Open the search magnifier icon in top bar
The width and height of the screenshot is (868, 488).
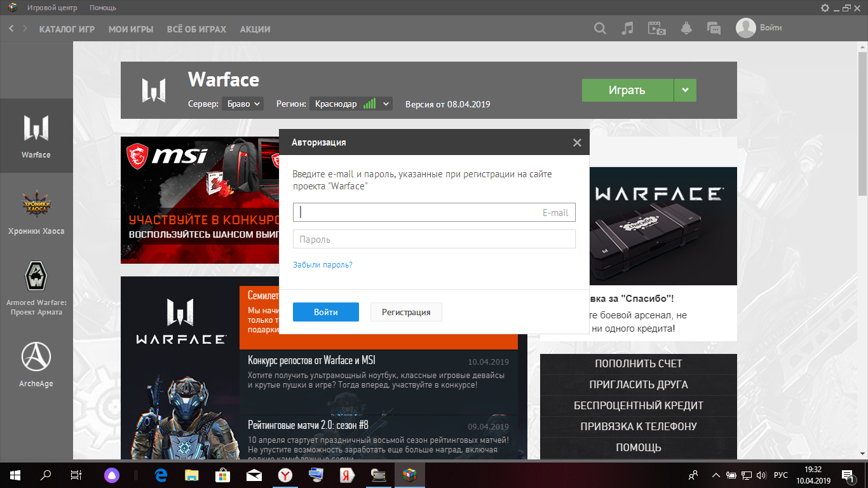(x=600, y=29)
